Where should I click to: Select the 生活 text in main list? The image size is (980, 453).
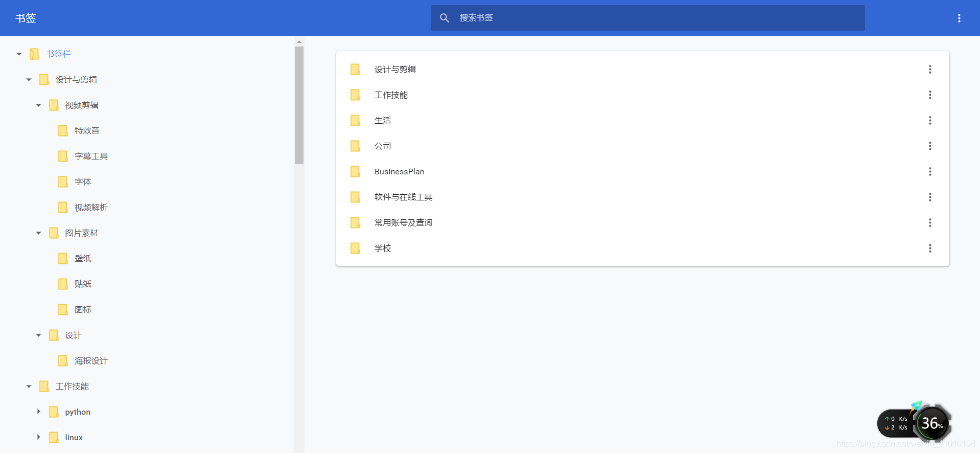383,120
